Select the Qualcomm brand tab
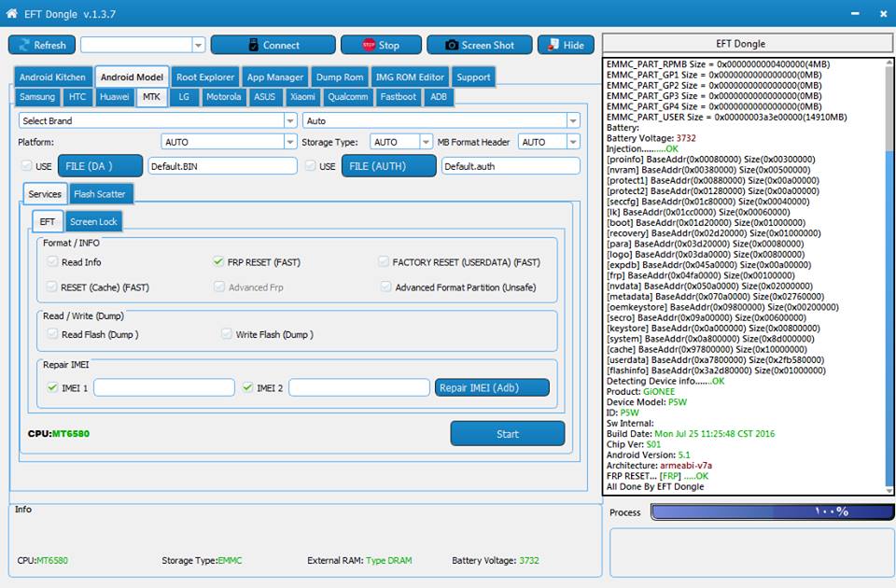The height and width of the screenshot is (588, 896). [347, 97]
